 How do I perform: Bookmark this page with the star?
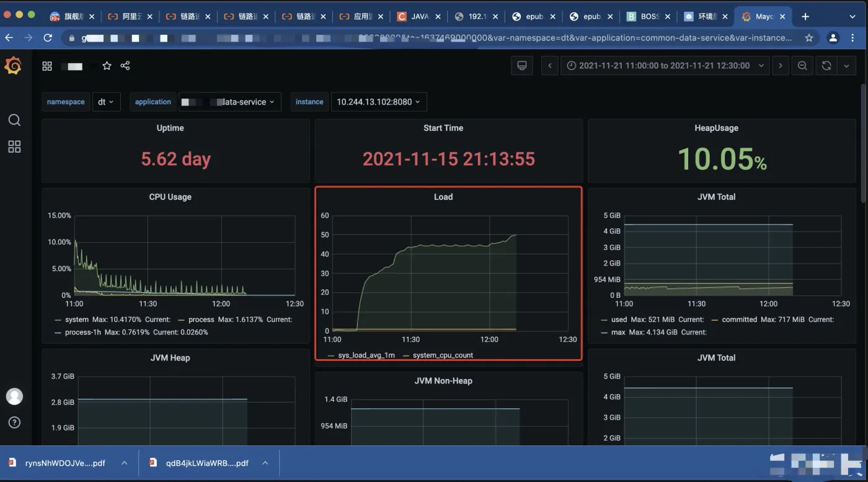pos(809,38)
